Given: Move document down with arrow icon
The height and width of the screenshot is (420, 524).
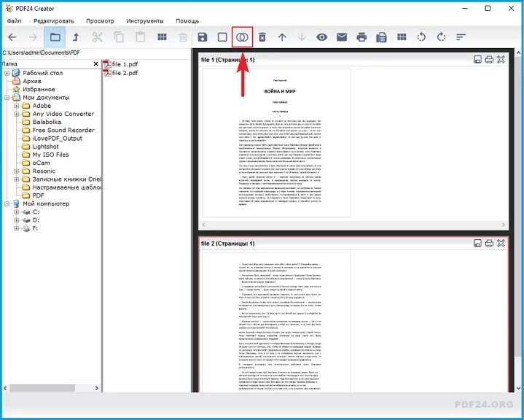Looking at the screenshot, I should pos(302,37).
